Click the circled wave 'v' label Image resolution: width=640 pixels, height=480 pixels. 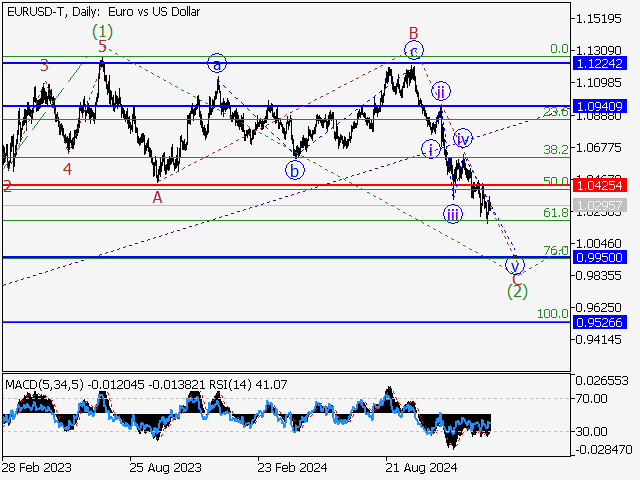tap(515, 266)
